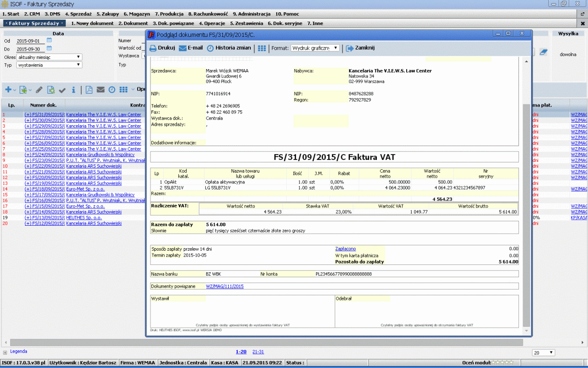Open the 5. Zestawienia submenu
588x368 pixels.
click(246, 23)
